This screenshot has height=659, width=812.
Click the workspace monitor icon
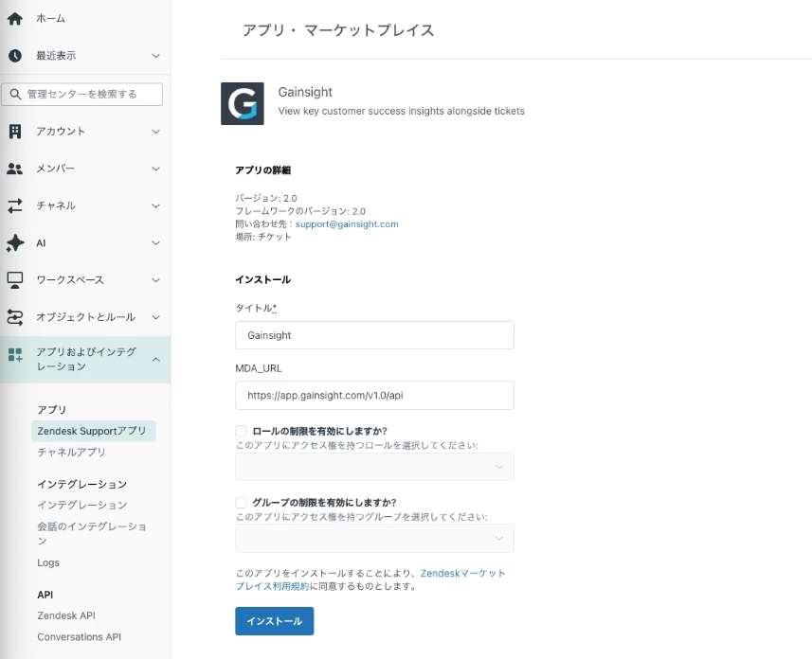pos(15,280)
